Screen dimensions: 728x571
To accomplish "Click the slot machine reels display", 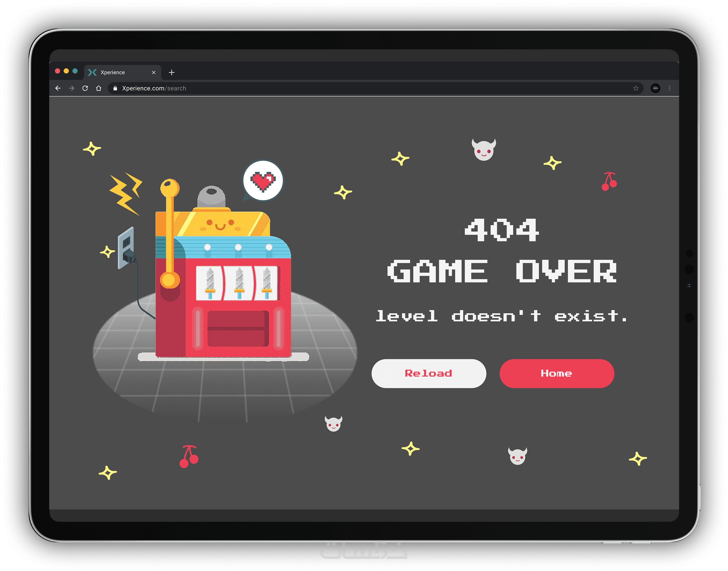I will (x=237, y=284).
